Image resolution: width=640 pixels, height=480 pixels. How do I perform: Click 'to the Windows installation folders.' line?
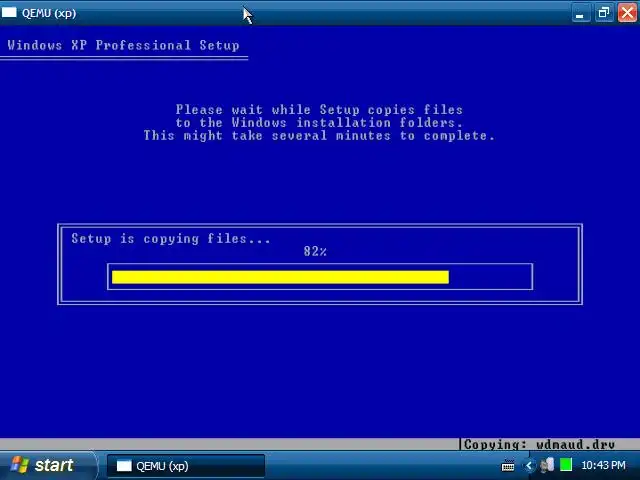pyautogui.click(x=319, y=122)
